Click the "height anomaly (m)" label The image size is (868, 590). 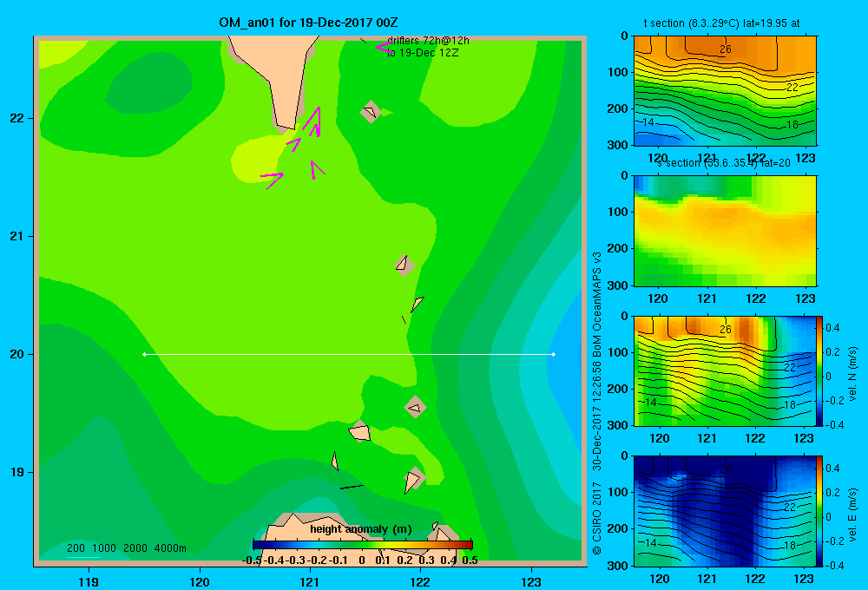[361, 529]
